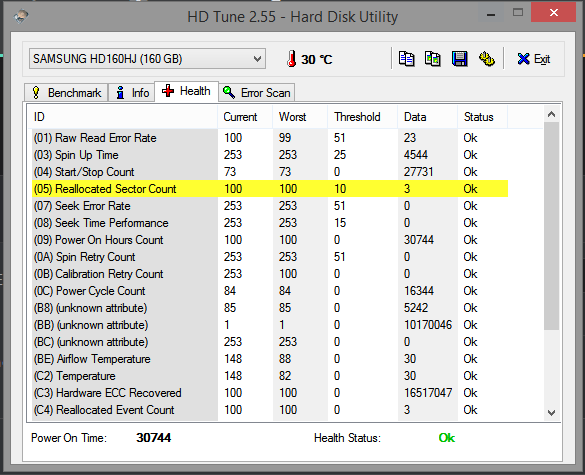
Task: Select the (0A) Spin Retry Count row
Action: 270,257
